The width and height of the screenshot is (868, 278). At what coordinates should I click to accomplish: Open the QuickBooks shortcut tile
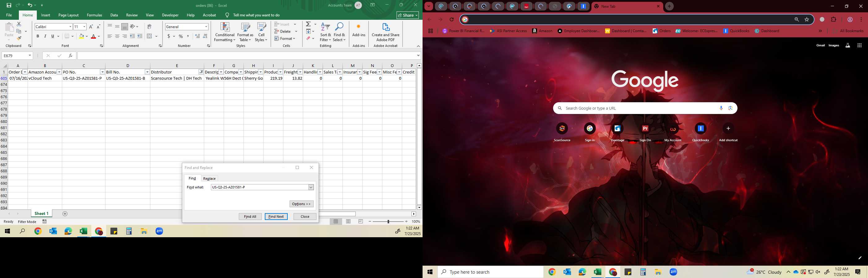(x=701, y=132)
